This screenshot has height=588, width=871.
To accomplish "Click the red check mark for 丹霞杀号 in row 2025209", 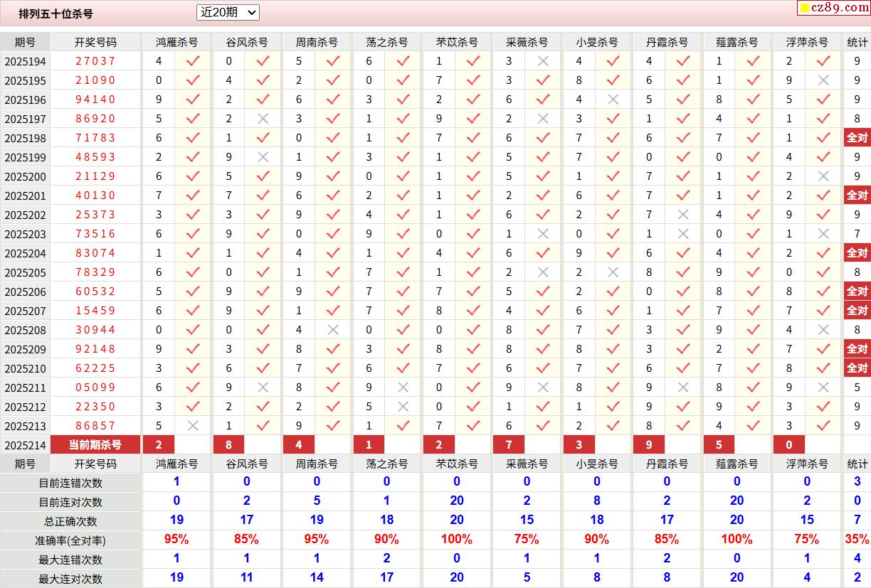I will [x=683, y=349].
